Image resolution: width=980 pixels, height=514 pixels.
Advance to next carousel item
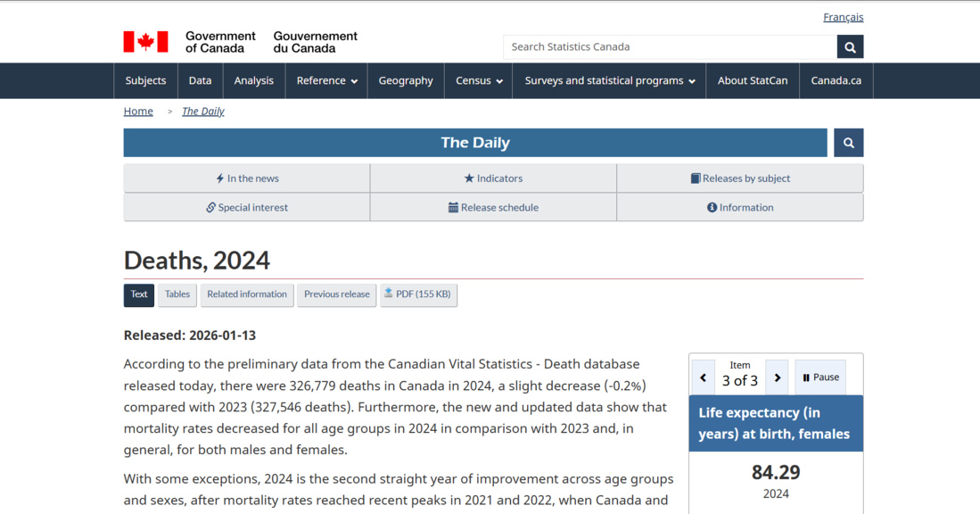(777, 377)
